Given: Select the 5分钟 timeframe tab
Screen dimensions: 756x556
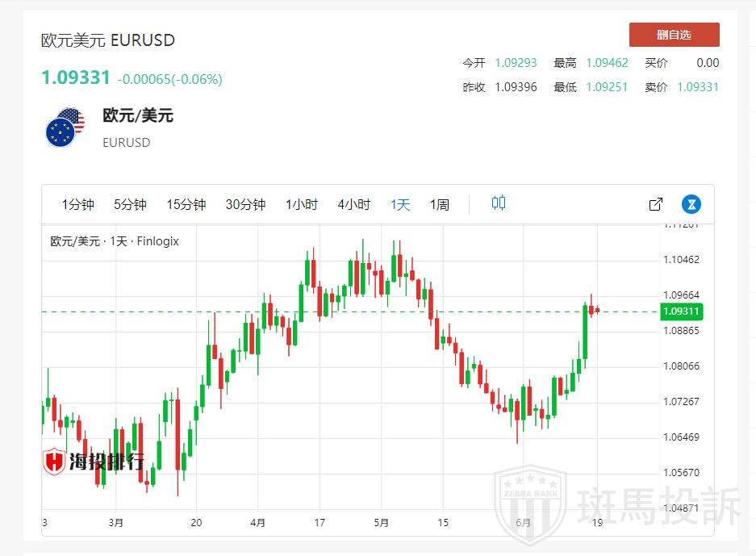Looking at the screenshot, I should coord(130,204).
